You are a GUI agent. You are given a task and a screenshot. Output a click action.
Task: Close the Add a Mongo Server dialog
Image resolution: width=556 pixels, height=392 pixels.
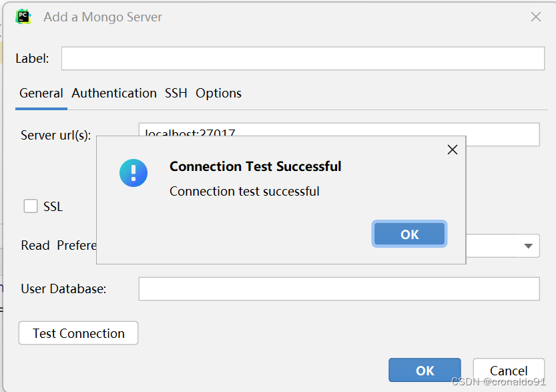pyautogui.click(x=536, y=17)
